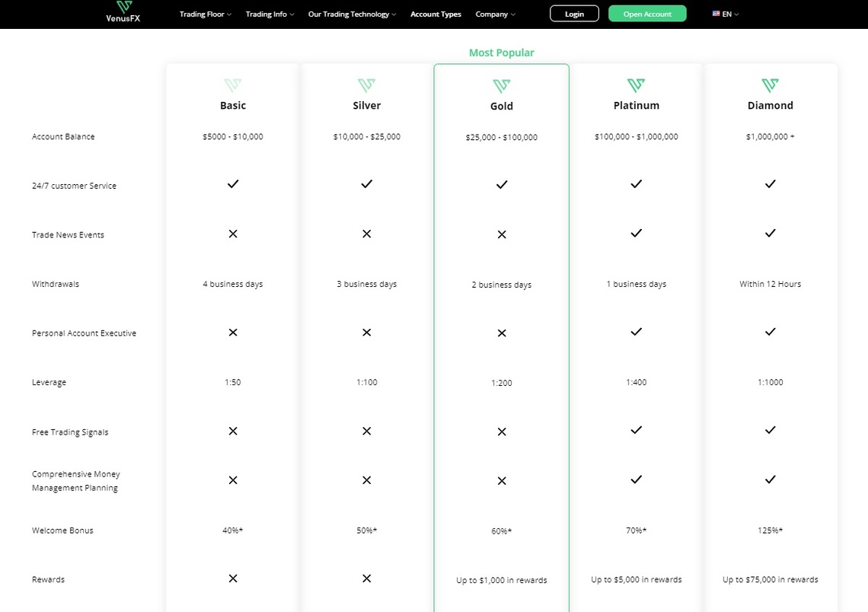
Task: Click Gold Trade News Events cross
Action: pyautogui.click(x=502, y=234)
